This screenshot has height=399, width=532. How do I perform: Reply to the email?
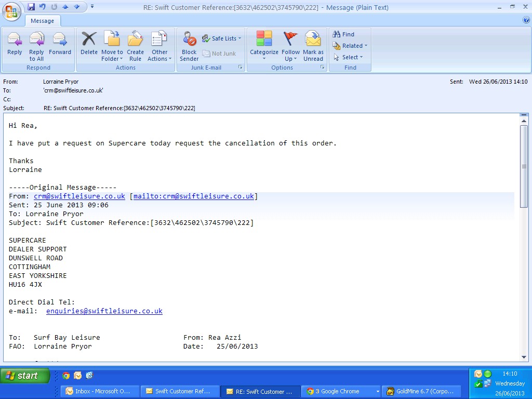coord(15,43)
